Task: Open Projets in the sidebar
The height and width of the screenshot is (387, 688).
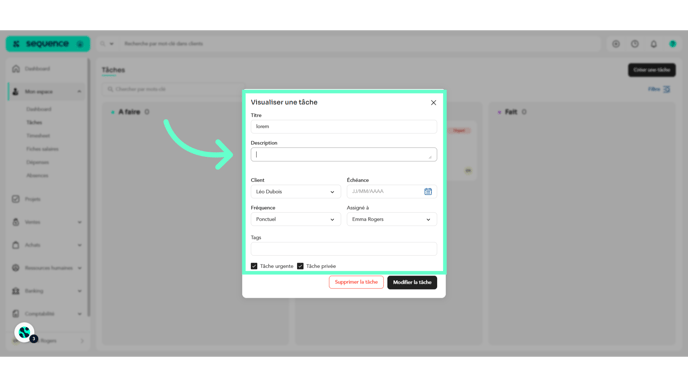Action: click(x=32, y=199)
